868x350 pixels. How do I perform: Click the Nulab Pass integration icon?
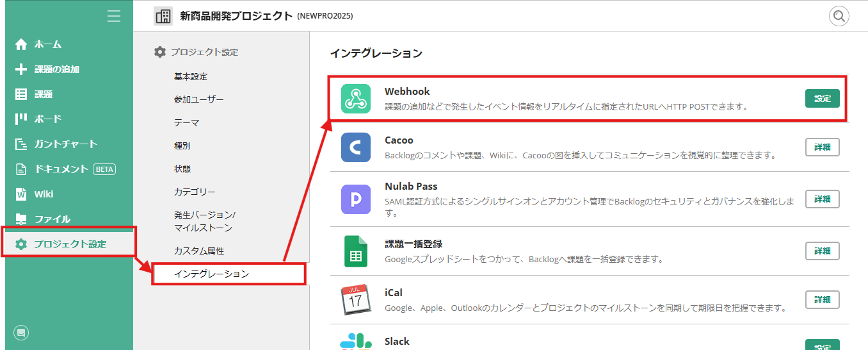(356, 199)
